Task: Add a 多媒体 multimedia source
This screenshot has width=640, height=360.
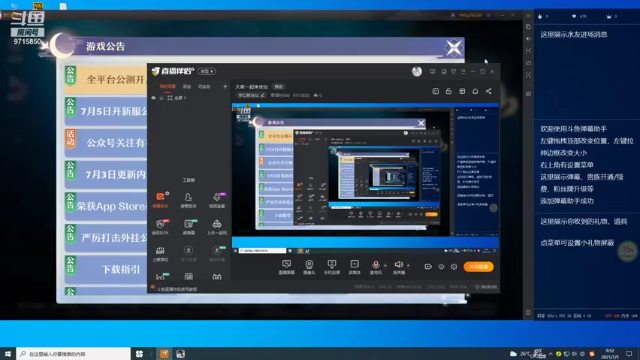Action: 354,267
